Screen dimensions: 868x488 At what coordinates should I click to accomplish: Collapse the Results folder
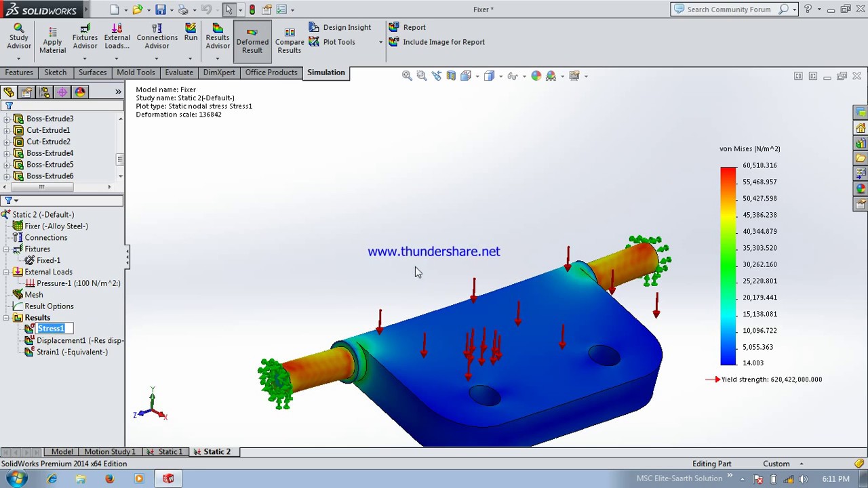coord(7,317)
